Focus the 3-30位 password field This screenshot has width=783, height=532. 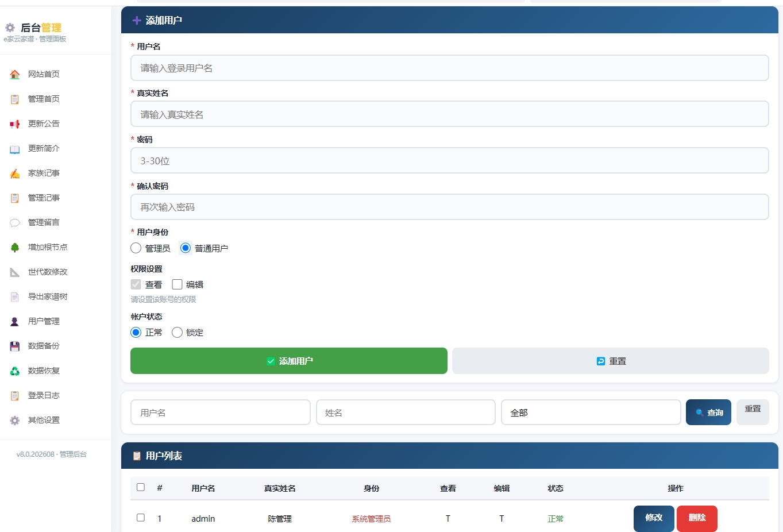tap(450, 161)
